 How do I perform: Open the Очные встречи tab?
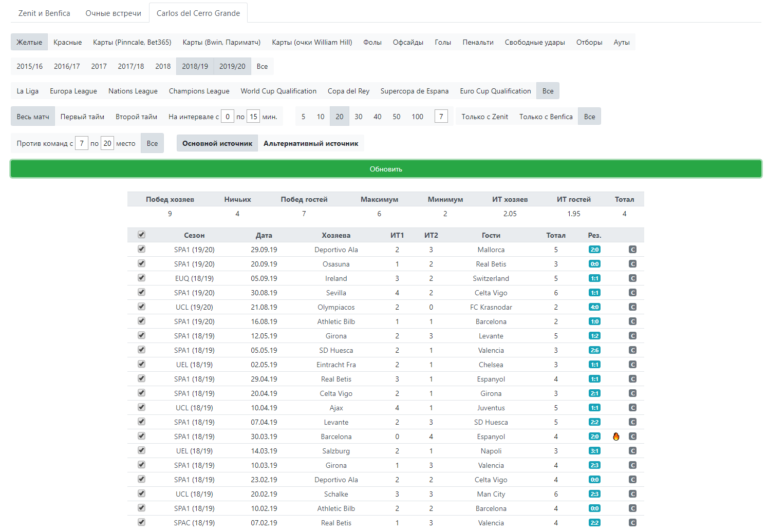(x=113, y=13)
